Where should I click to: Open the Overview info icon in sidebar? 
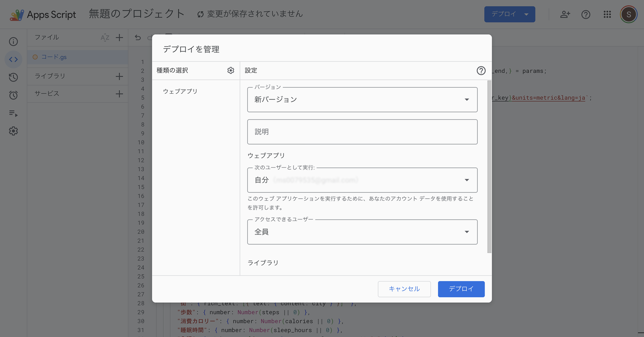coord(13,41)
